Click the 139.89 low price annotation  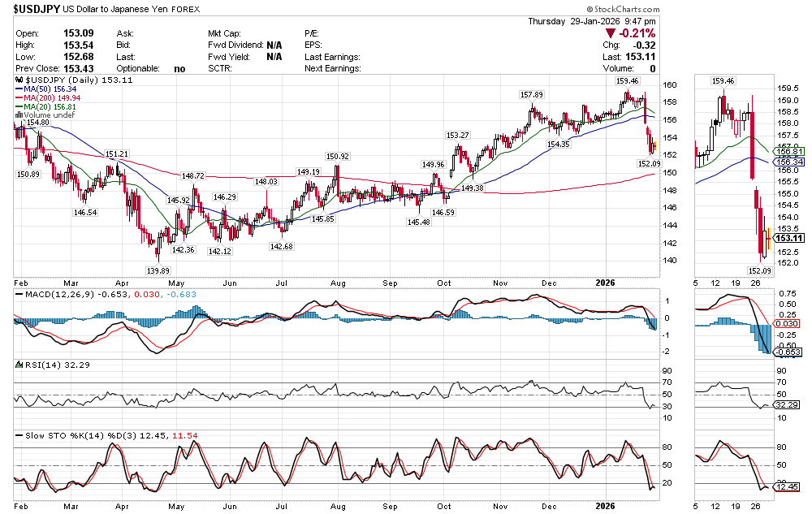point(158,270)
